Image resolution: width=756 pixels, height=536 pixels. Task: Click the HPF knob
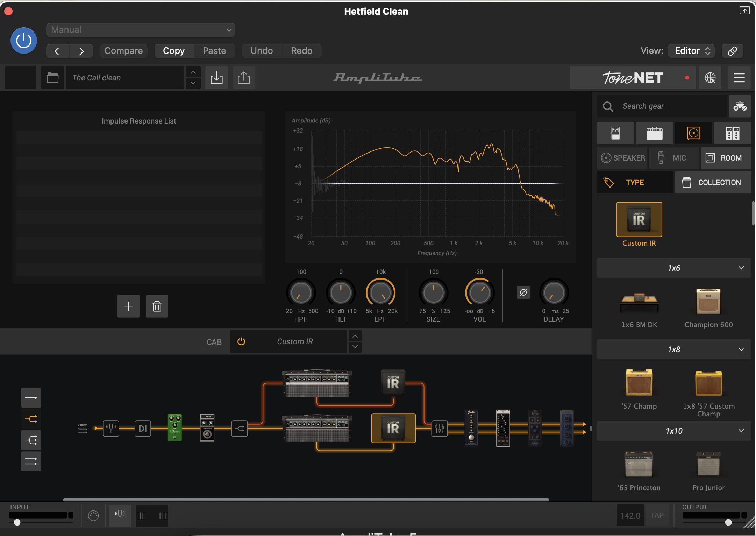pos(301,293)
